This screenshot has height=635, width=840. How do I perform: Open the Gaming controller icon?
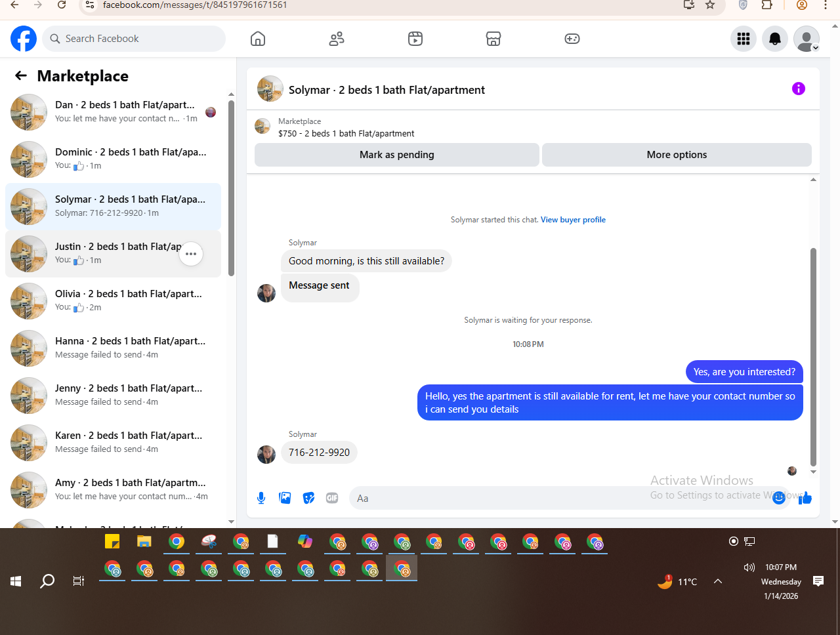(x=572, y=39)
